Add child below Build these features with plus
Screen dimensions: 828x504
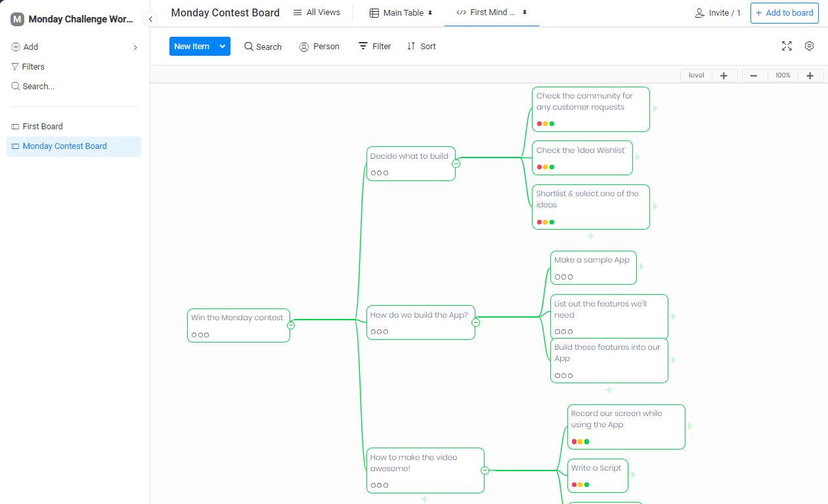click(609, 390)
